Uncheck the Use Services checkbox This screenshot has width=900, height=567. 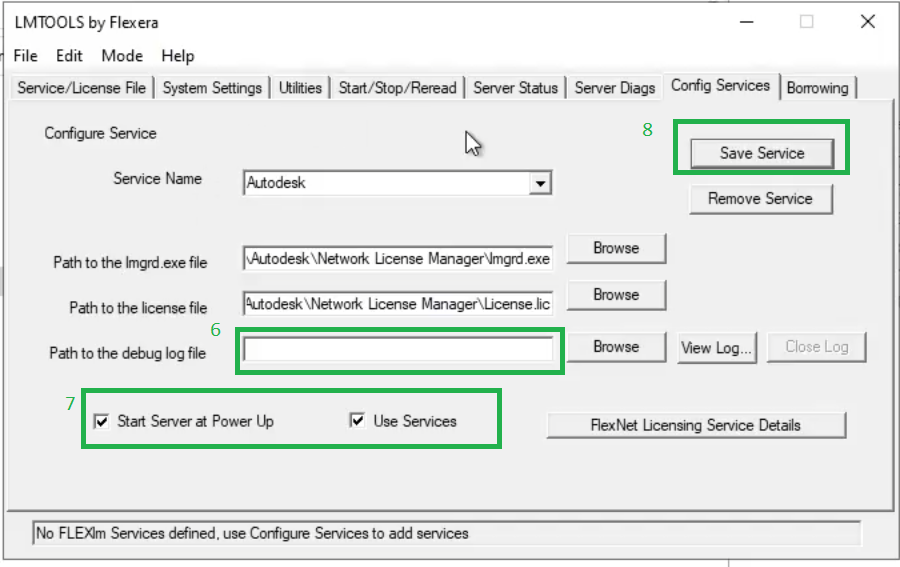tap(357, 422)
